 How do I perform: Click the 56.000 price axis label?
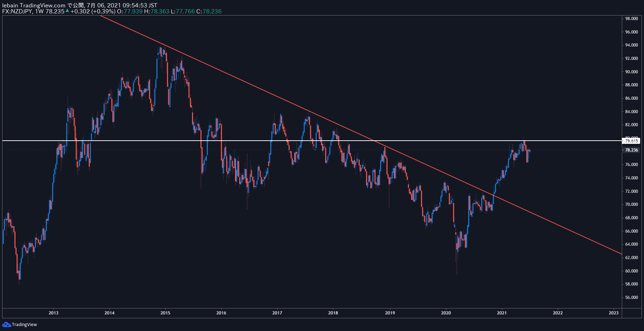631,298
